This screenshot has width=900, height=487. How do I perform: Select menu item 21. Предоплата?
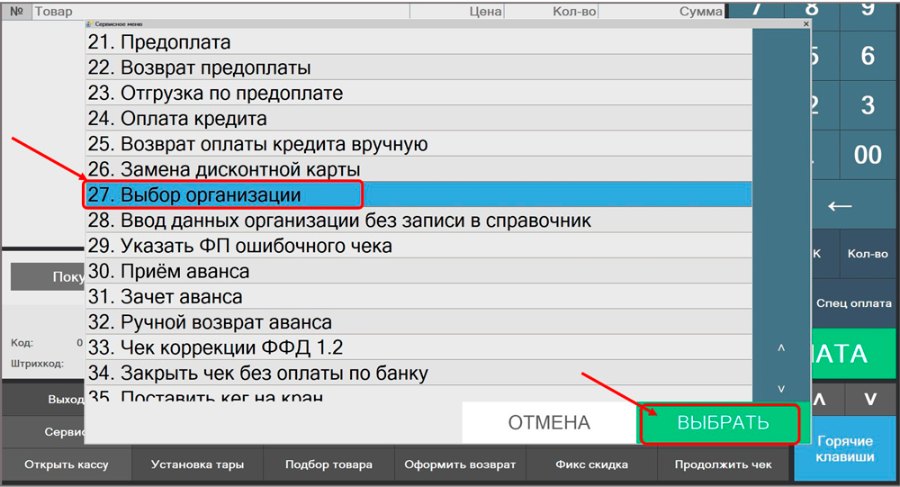click(x=418, y=42)
